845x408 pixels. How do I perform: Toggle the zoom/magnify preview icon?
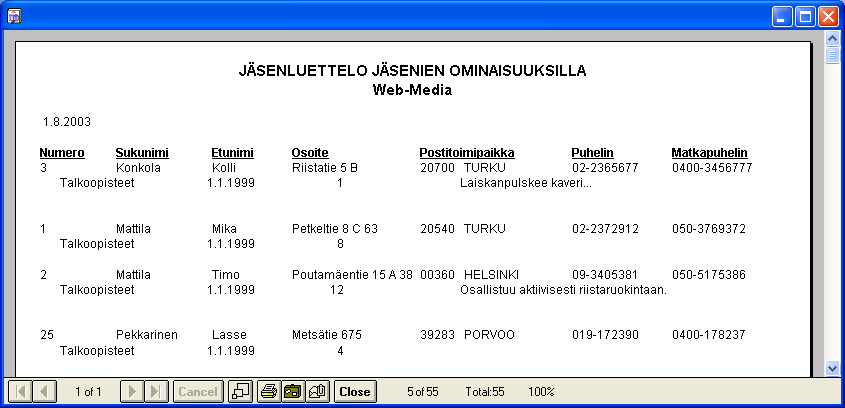[x=240, y=392]
